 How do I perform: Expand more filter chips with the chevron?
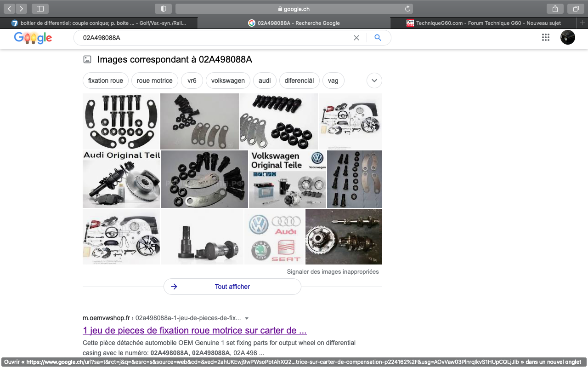pos(374,80)
